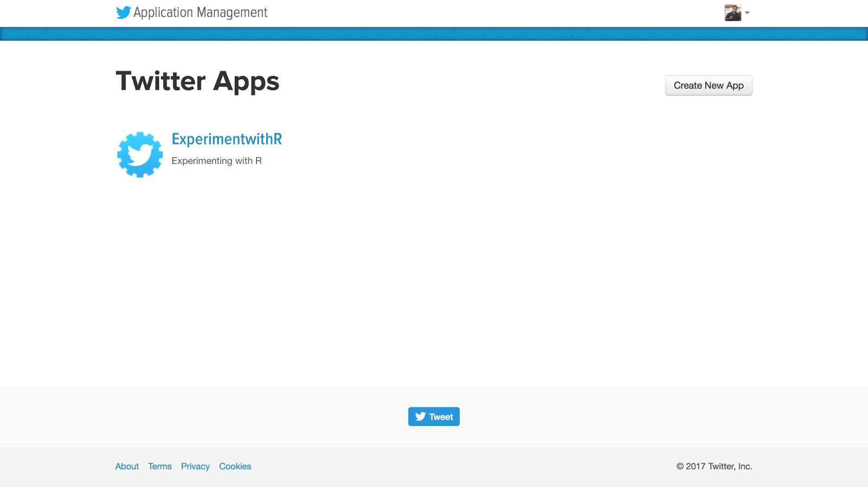
Task: Open the About footer link
Action: [x=127, y=466]
